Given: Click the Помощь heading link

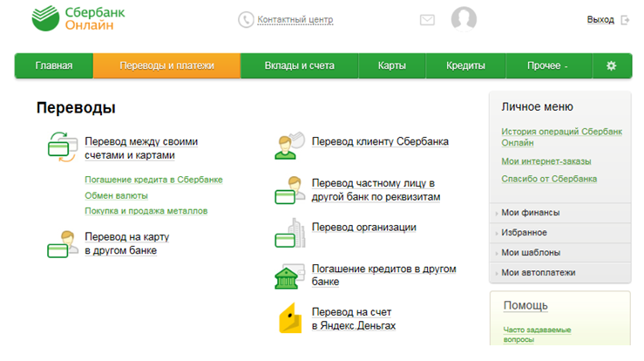Looking at the screenshot, I should pos(525,306).
